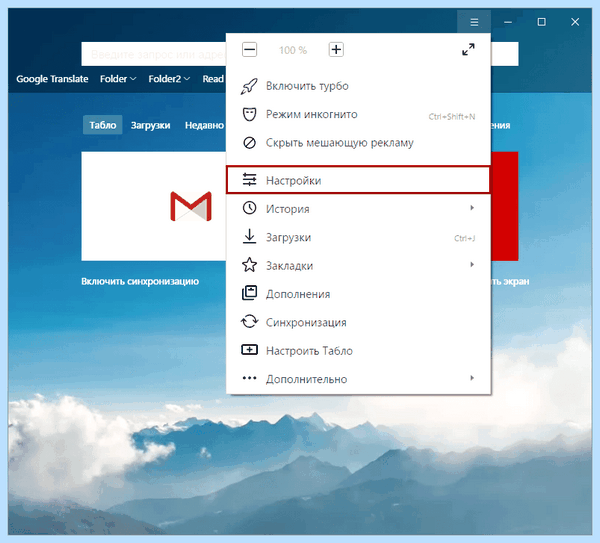Click the ad-block circle icon

(x=249, y=143)
